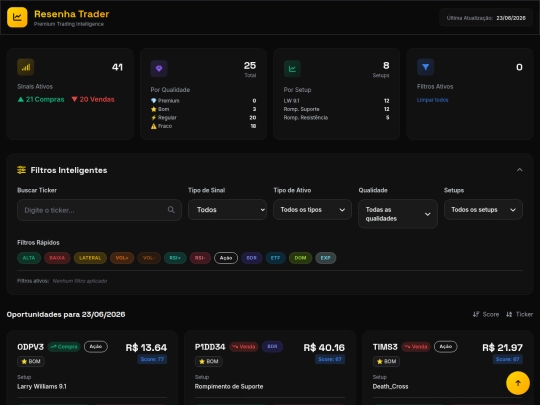The width and height of the screenshot is (540, 405).
Task: Click Limpar todos link
Action: pos(433,100)
